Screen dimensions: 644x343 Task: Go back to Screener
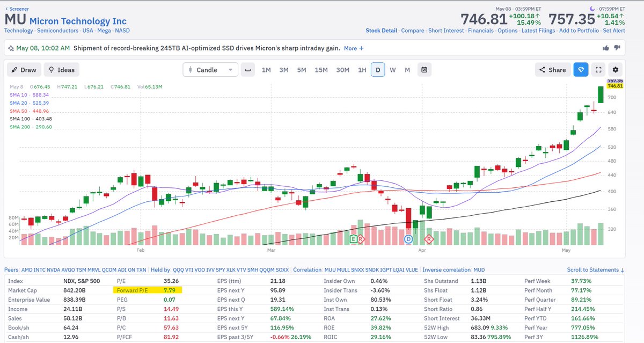pos(17,9)
